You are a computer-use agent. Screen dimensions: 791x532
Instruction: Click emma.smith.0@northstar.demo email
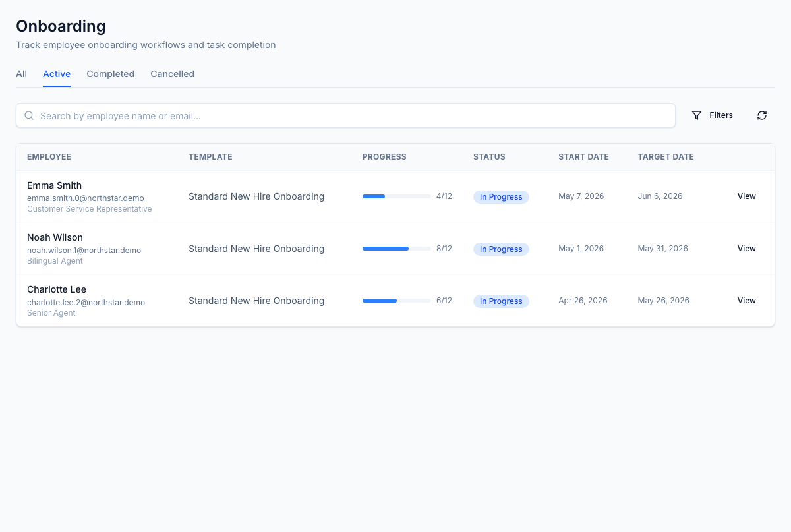pos(86,198)
